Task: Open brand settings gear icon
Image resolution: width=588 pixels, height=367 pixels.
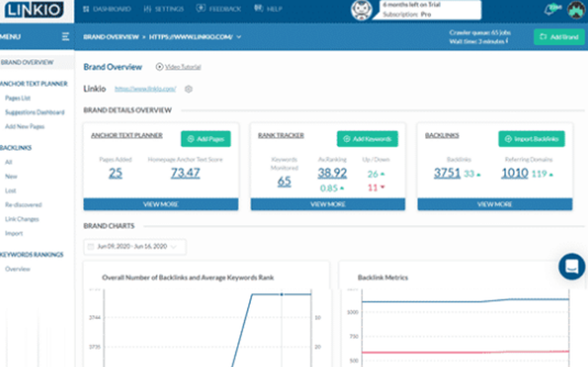Action: [189, 89]
